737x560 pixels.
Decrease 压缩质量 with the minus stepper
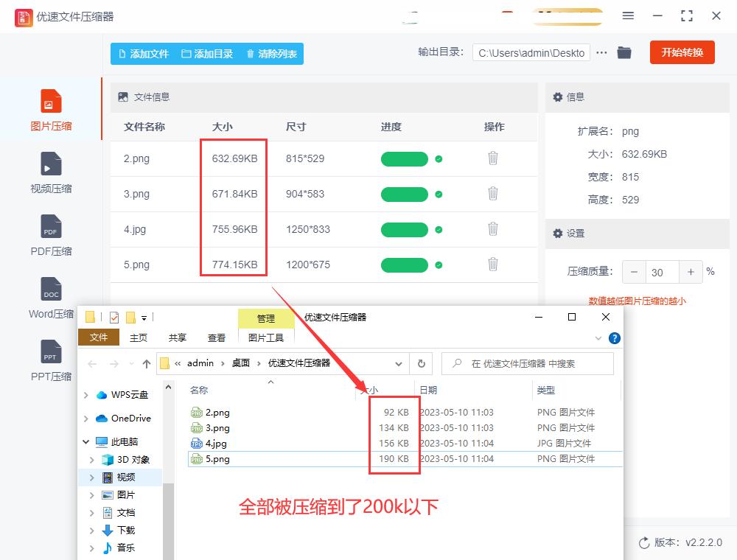634,272
